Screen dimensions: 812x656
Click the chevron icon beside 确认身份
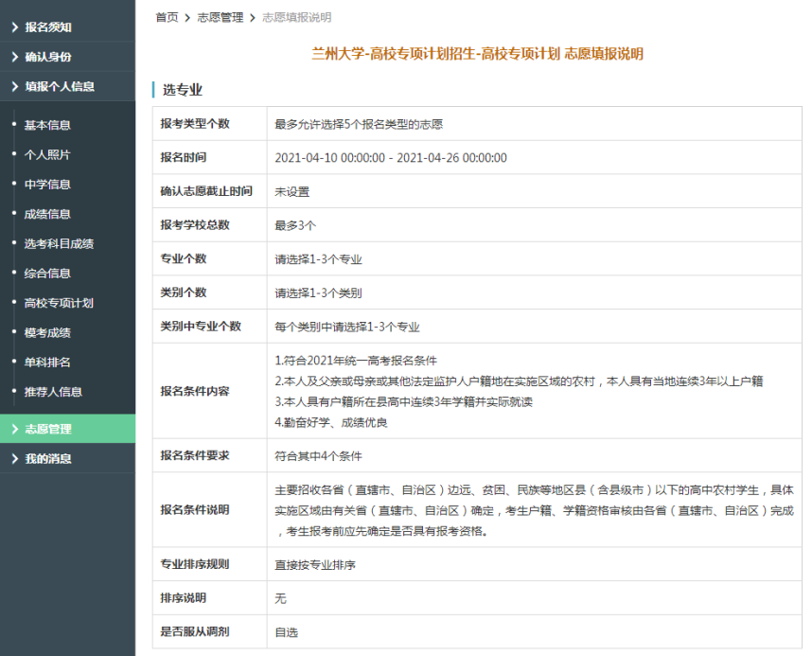tap(15, 57)
